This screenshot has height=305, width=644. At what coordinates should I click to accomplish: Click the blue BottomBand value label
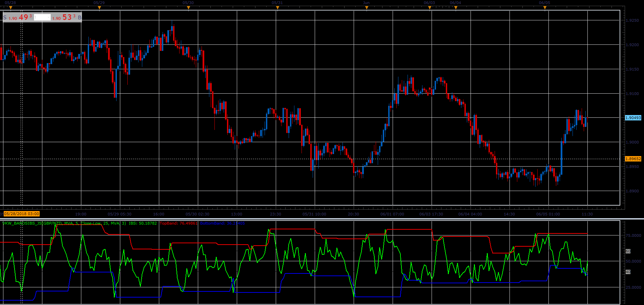click(222, 223)
